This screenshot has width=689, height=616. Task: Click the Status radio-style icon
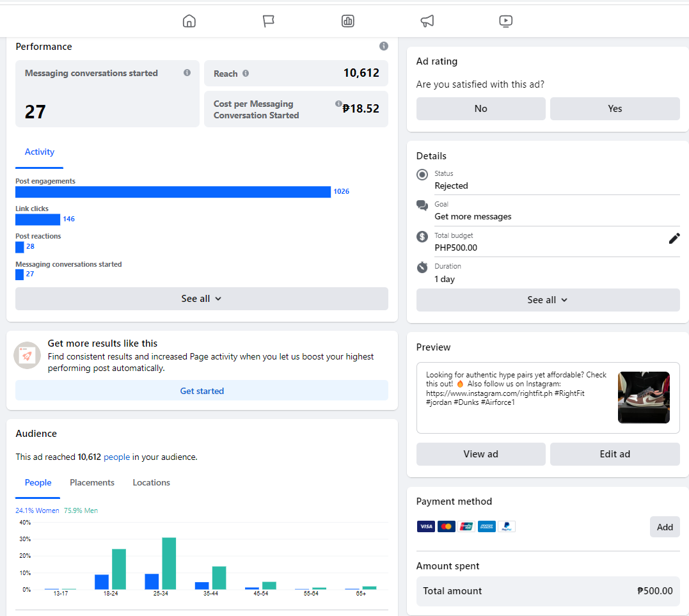[x=422, y=175]
